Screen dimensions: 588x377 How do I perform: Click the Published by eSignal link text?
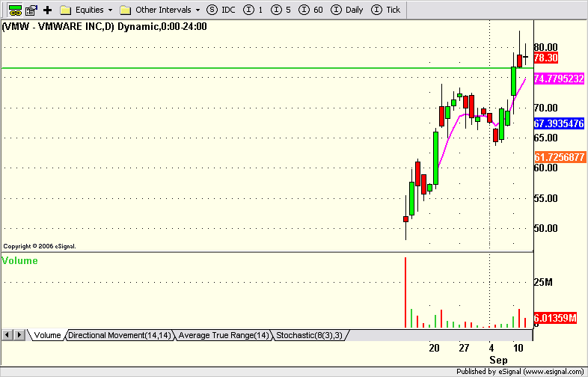(x=520, y=372)
